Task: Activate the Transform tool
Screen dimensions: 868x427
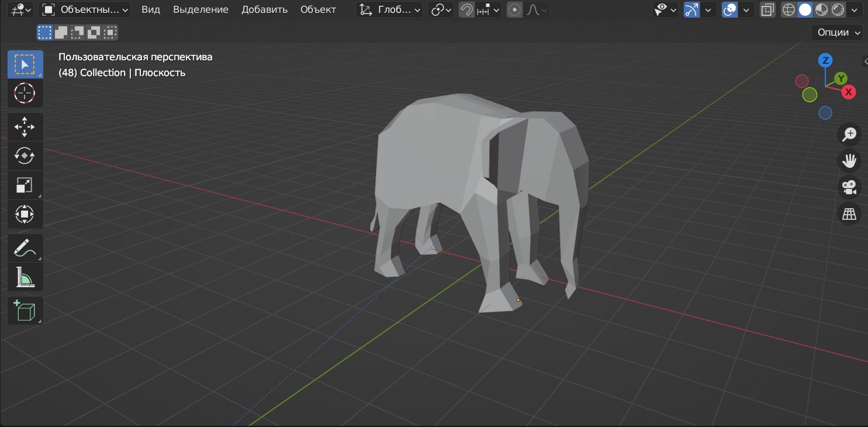Action: coord(25,213)
